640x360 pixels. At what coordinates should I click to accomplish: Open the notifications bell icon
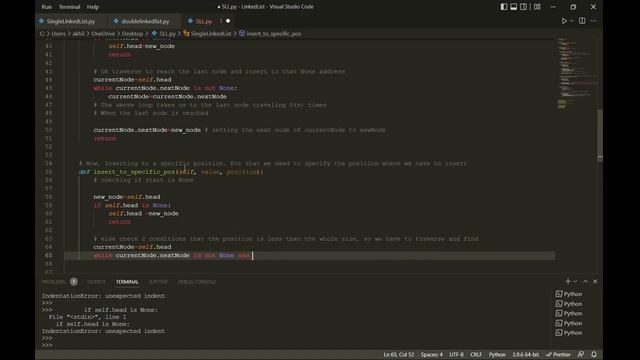point(594,355)
